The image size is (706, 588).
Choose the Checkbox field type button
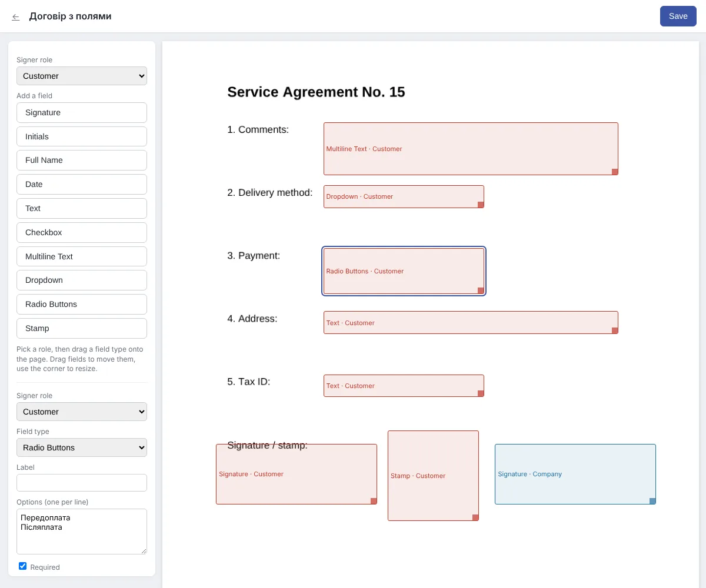[82, 232]
